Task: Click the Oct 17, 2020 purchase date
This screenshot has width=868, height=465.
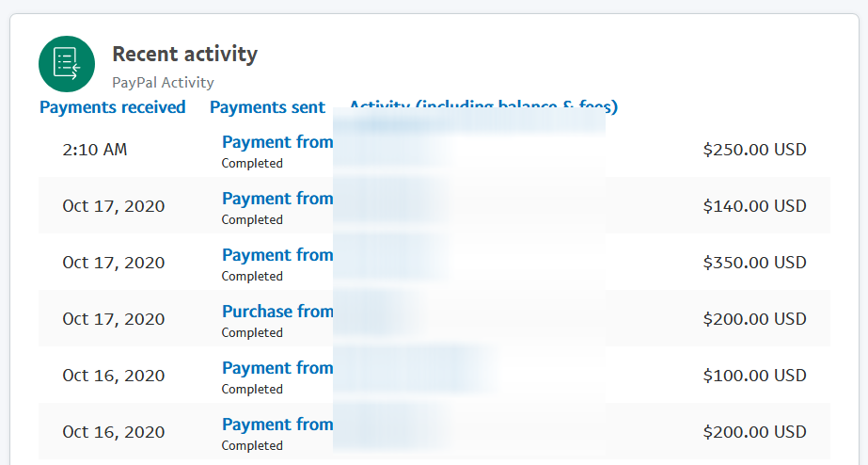Action: coord(114,319)
